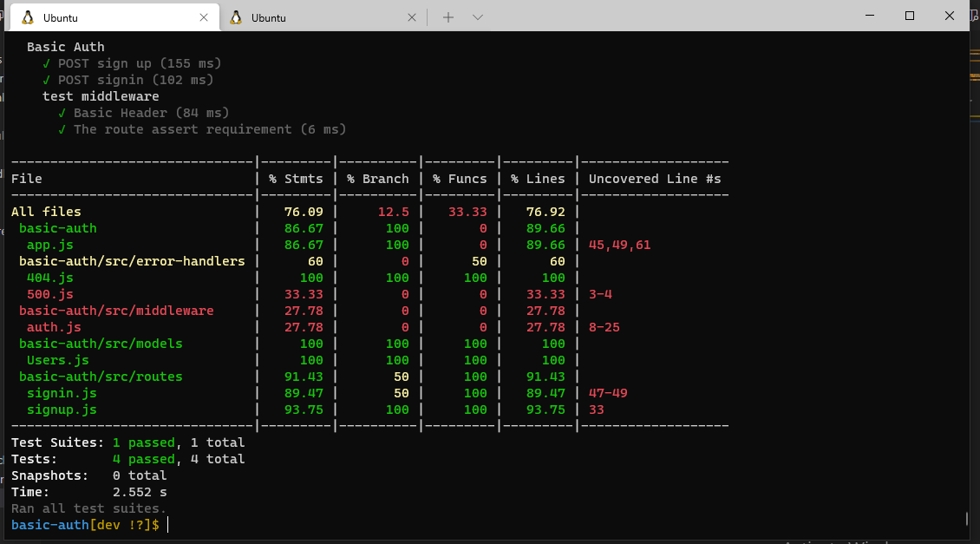This screenshot has height=544, width=980.
Task: Click the 'Uncovered Line #s' column header
Action: [655, 179]
